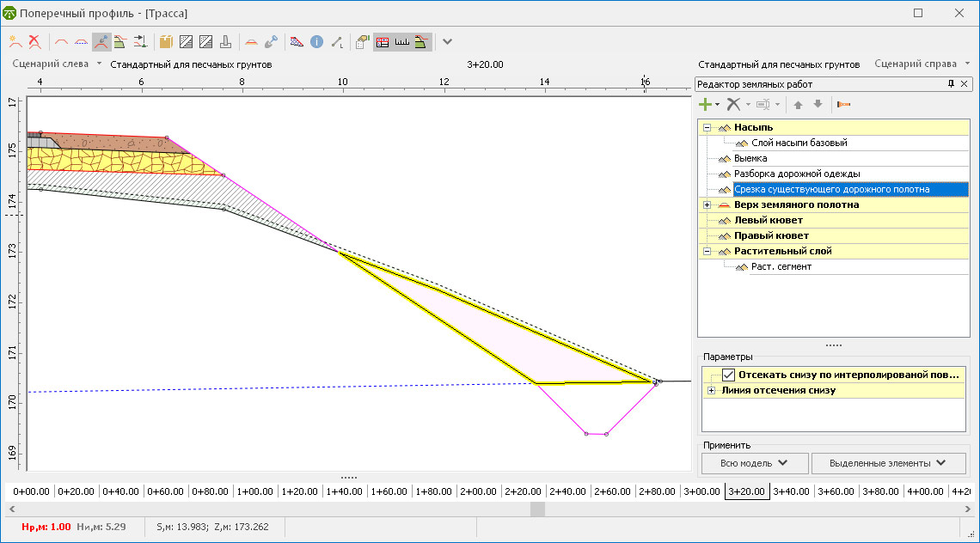Open the blue information icon

pyautogui.click(x=317, y=42)
